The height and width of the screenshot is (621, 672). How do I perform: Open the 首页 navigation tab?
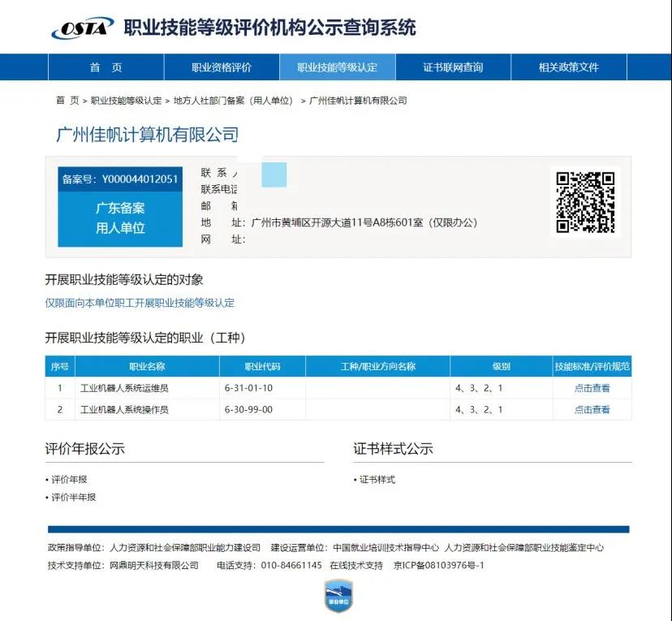[x=106, y=67]
